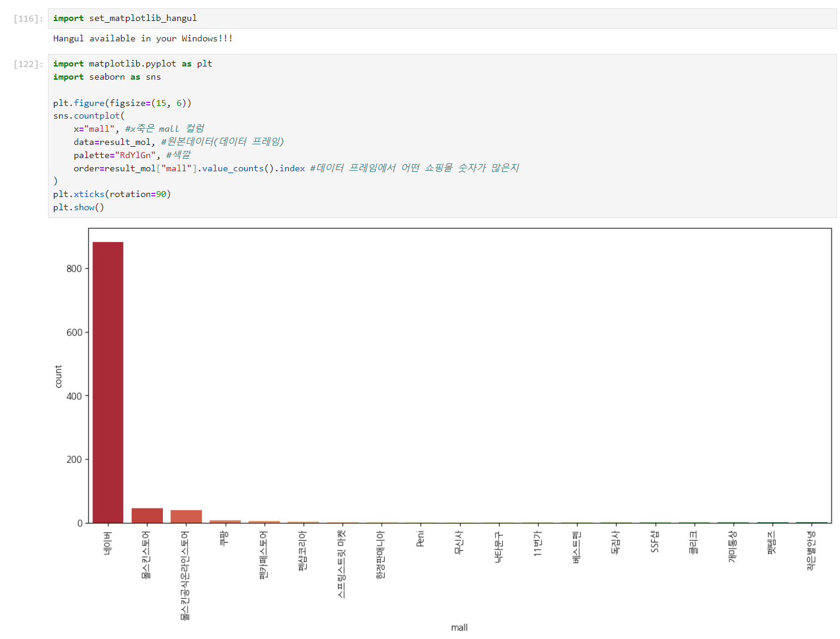Click the x-axis label 한정판매니아
This screenshot has height=639, width=840.
coord(380,555)
